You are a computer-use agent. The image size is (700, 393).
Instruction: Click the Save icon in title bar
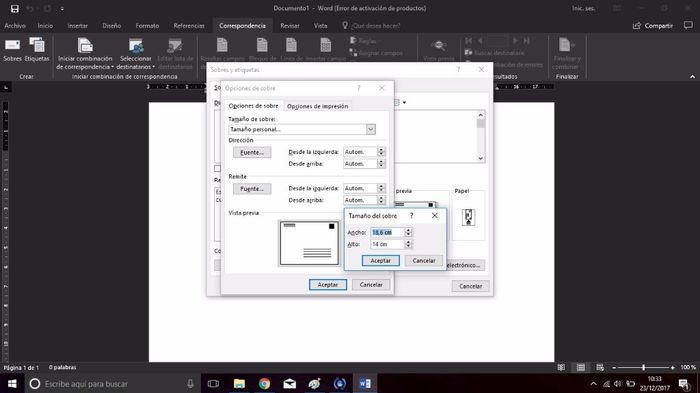[x=14, y=8]
